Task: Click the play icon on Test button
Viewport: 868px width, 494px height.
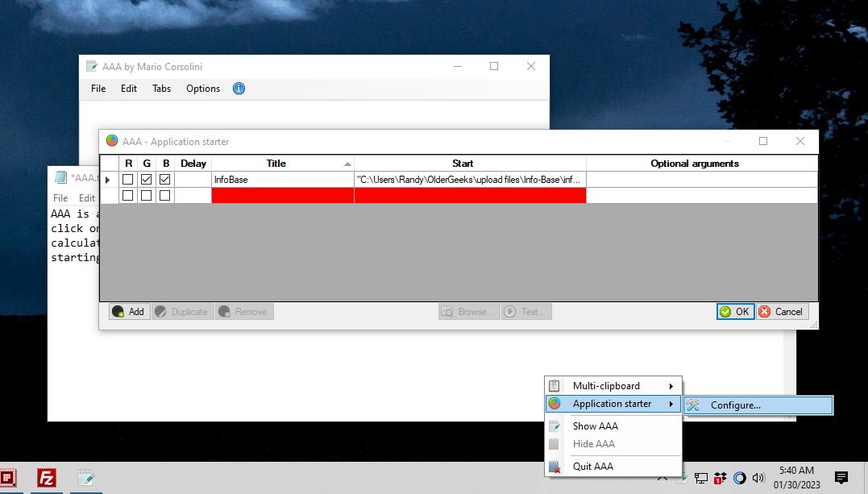Action: tap(510, 312)
